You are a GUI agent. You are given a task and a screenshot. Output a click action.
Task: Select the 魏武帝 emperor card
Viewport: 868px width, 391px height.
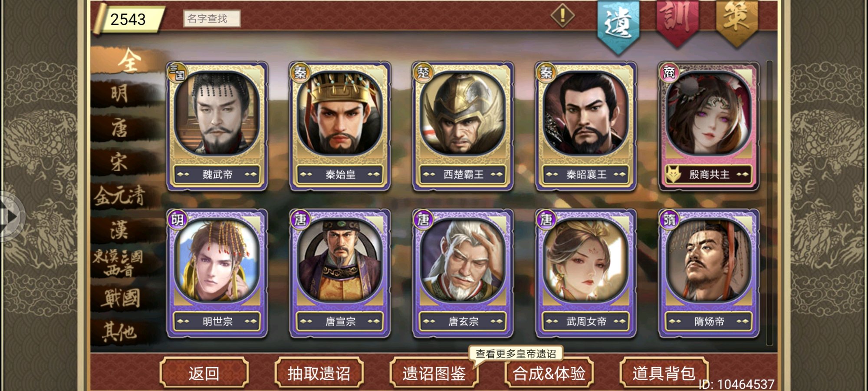(x=217, y=126)
